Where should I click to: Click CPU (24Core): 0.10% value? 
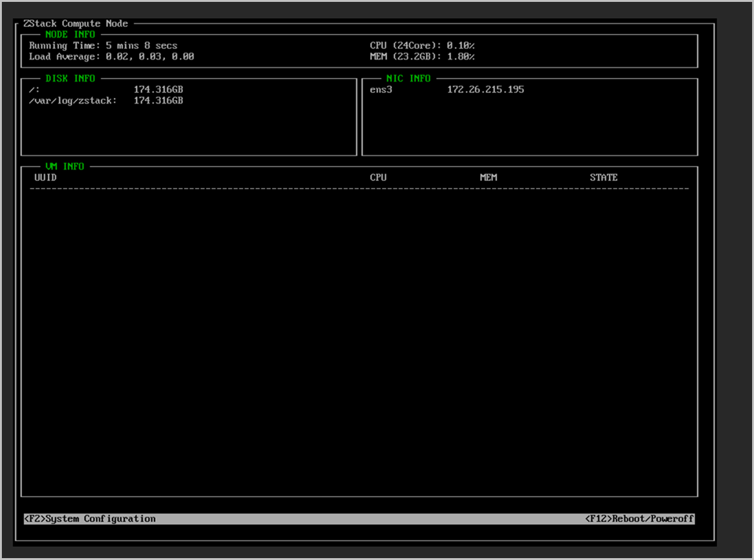tap(422, 46)
